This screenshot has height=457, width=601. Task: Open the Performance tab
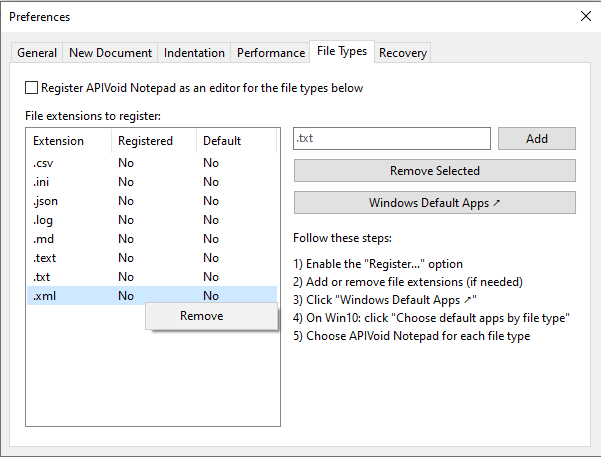271,53
